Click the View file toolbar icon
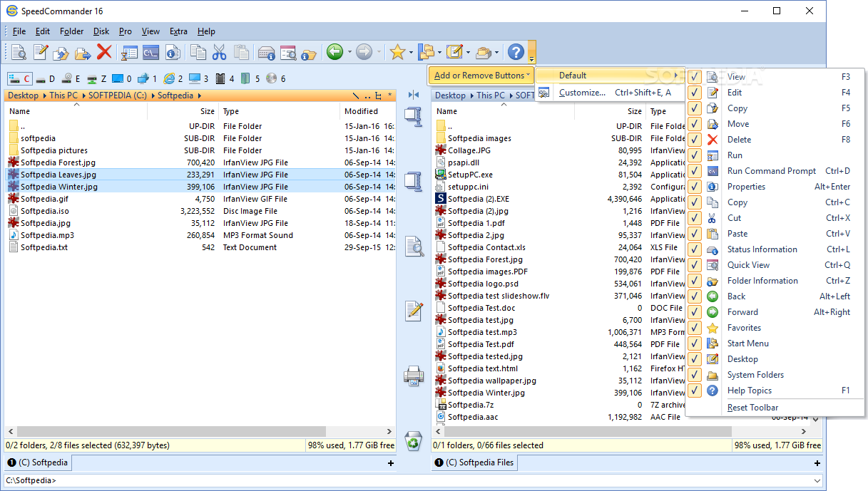Viewport: 868px width, 491px height. click(18, 52)
